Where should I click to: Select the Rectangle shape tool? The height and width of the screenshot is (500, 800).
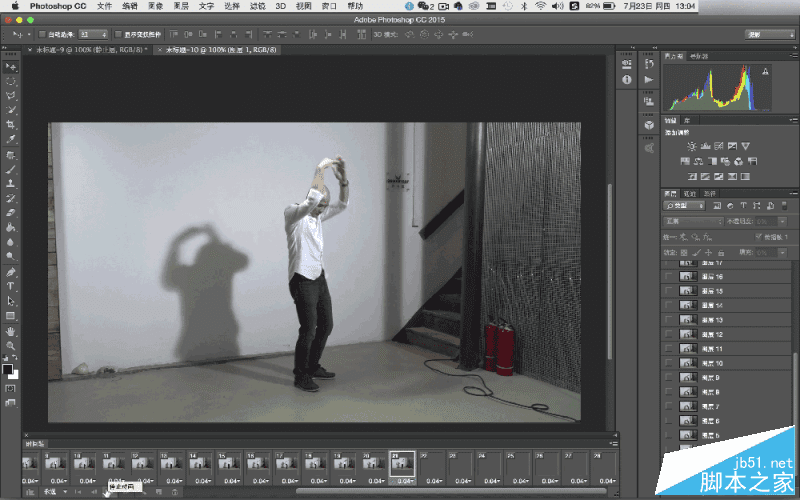(x=10, y=316)
